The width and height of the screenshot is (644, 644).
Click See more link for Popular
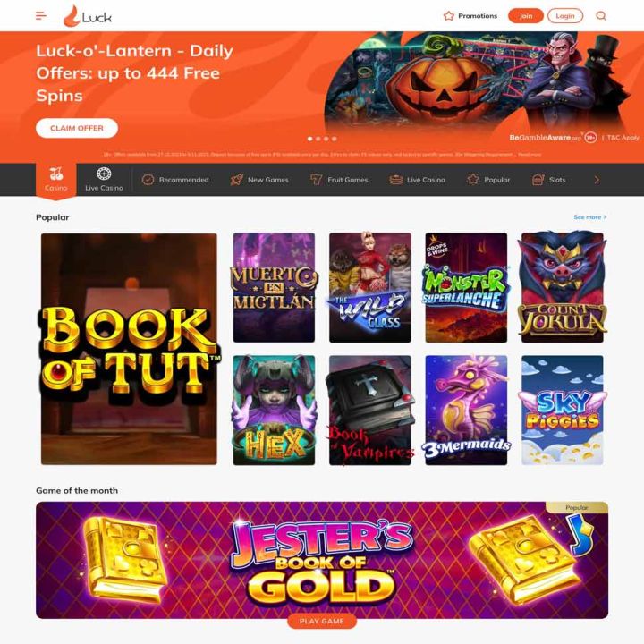tap(589, 216)
